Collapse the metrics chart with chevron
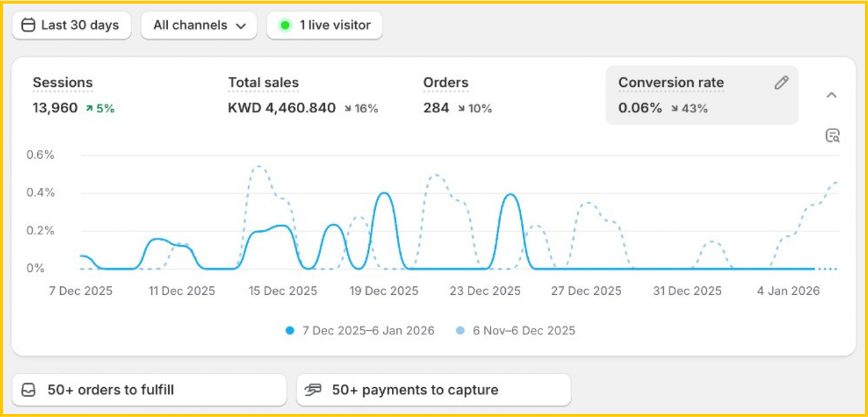Viewport: 868px width, 417px height. [x=832, y=95]
